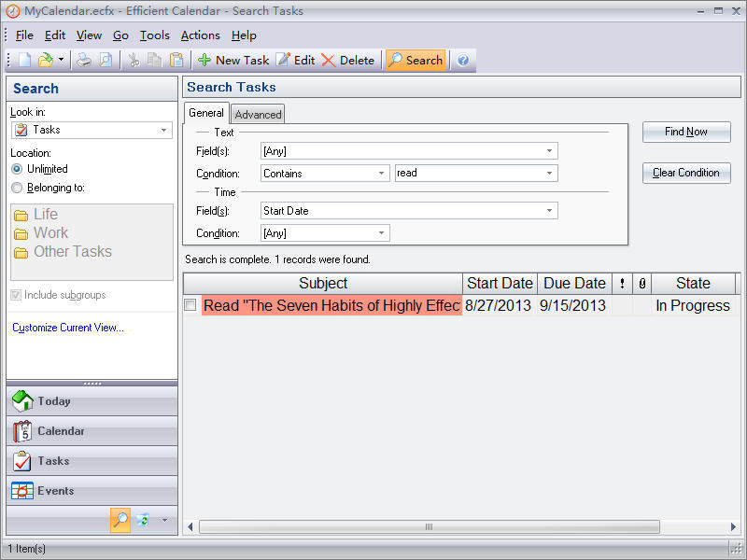Switch to the Events navigation pane
Image resolution: width=747 pixels, height=560 pixels.
click(x=92, y=491)
